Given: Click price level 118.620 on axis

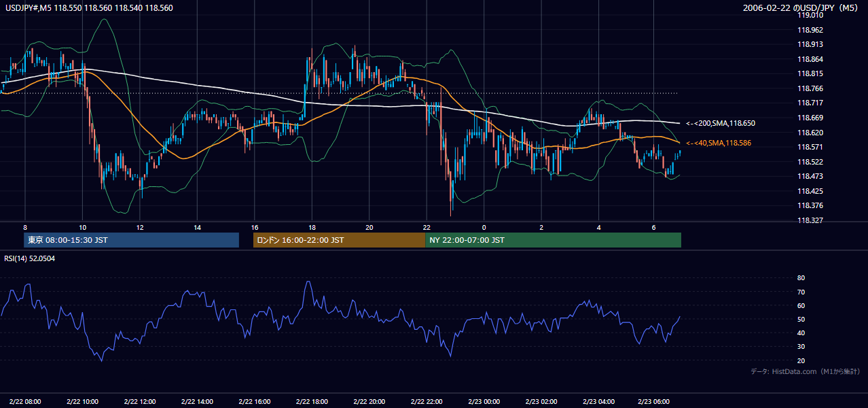Looking at the screenshot, I should [810, 133].
